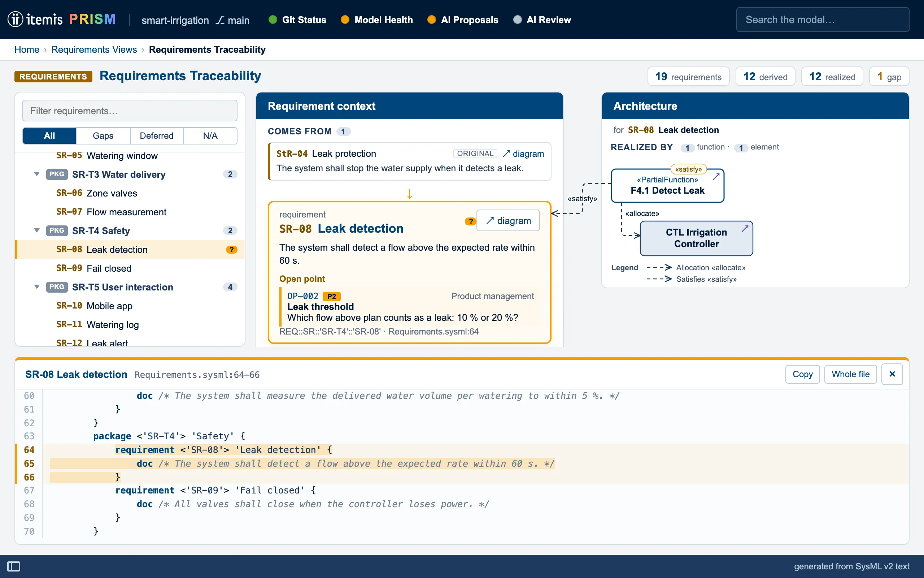Collapse the SR-T5 User interaction package
924x578 pixels.
[37, 287]
